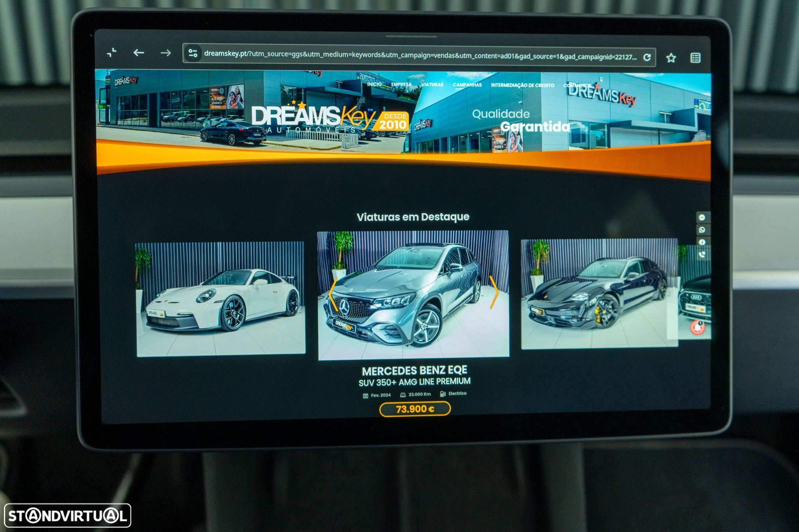
Task: Open the CAMPANHAS menu item
Action: pos(467,85)
